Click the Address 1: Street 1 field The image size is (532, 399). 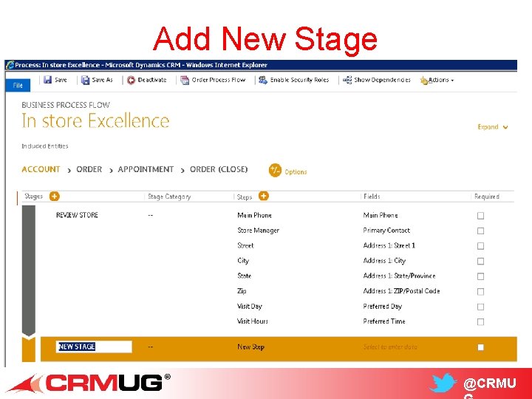pyautogui.click(x=389, y=245)
